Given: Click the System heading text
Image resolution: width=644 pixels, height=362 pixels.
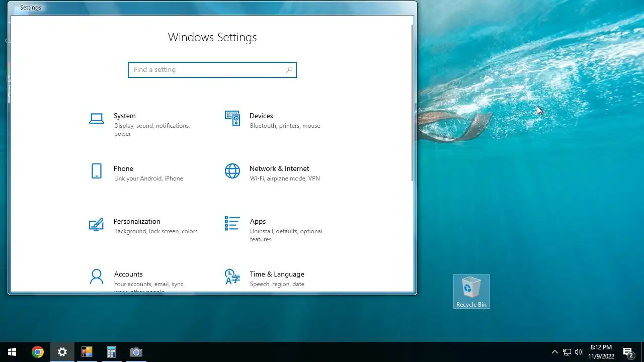Looking at the screenshot, I should [x=125, y=116].
